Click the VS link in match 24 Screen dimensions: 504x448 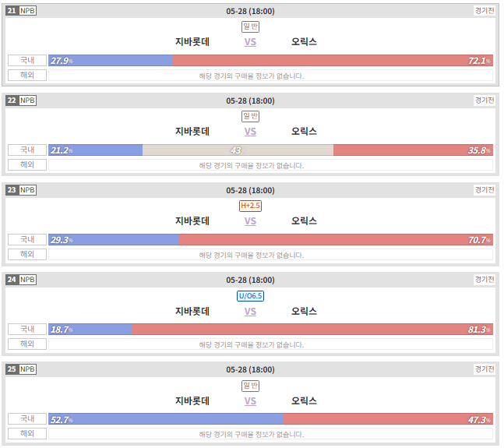250,312
